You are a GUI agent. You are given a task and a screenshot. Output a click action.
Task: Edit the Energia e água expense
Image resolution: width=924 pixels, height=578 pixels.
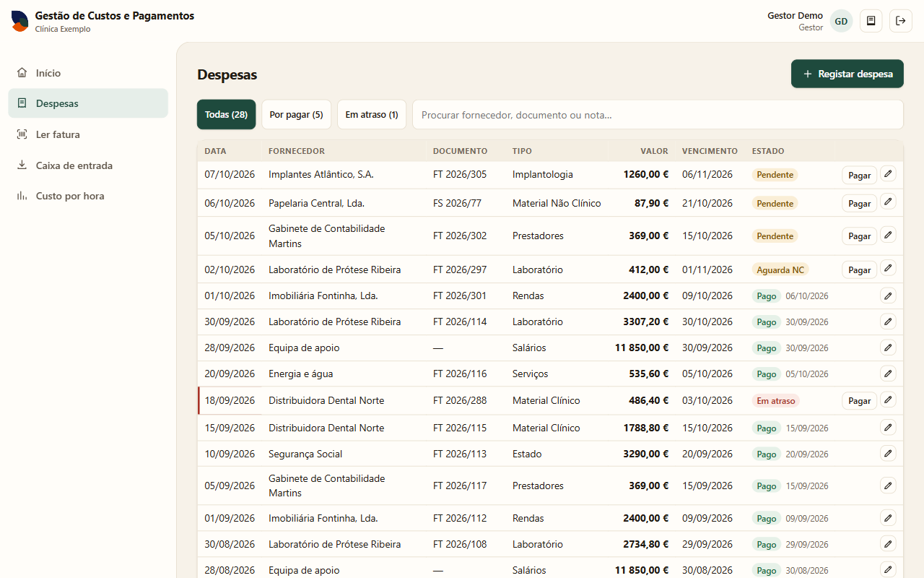[x=888, y=374]
